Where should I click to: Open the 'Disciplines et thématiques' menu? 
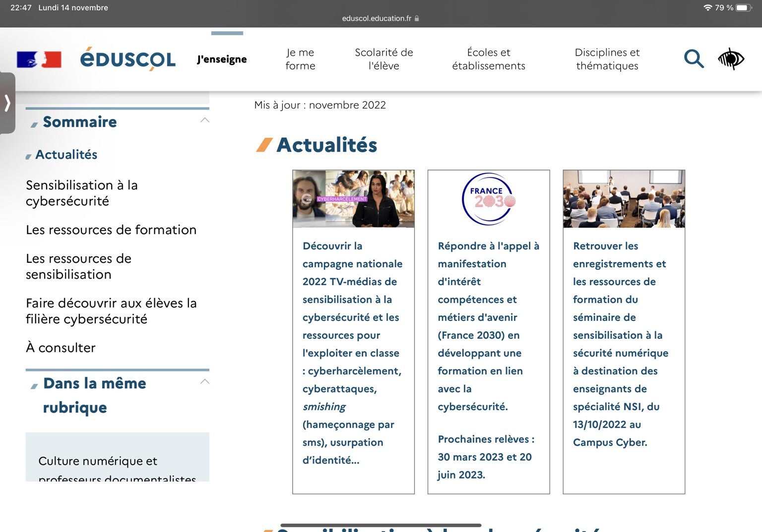click(607, 59)
